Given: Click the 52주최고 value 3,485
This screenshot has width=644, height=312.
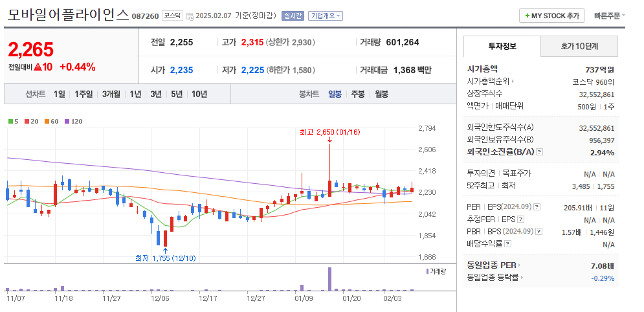Looking at the screenshot, I should point(581,186).
